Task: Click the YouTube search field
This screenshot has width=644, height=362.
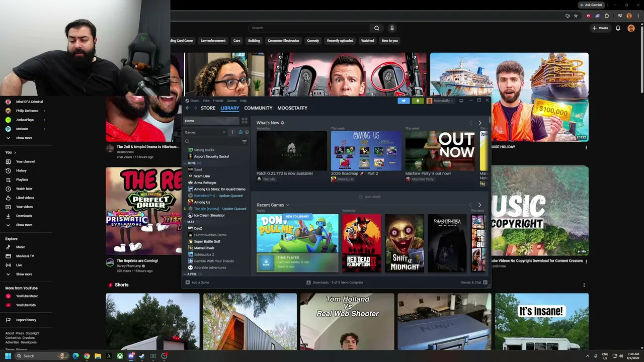Action: click(308, 28)
